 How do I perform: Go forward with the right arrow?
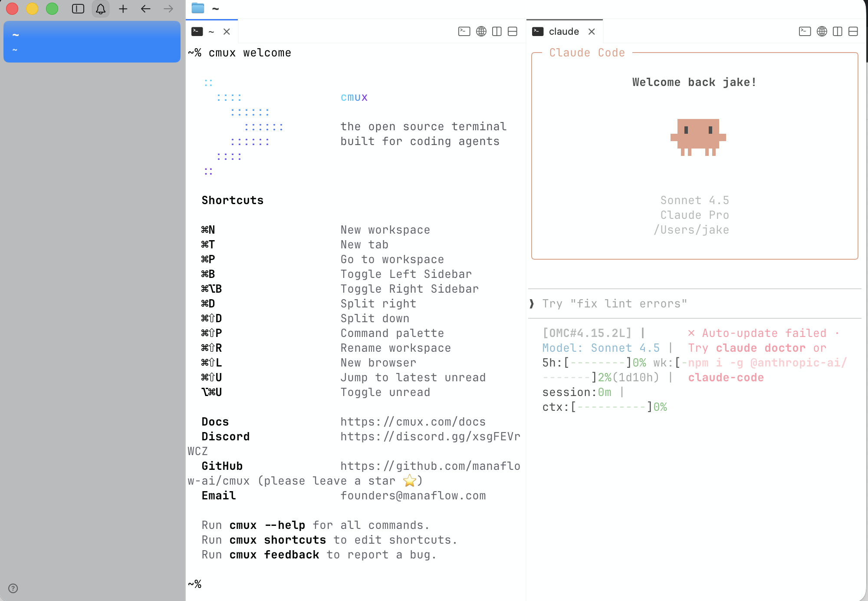click(x=168, y=9)
